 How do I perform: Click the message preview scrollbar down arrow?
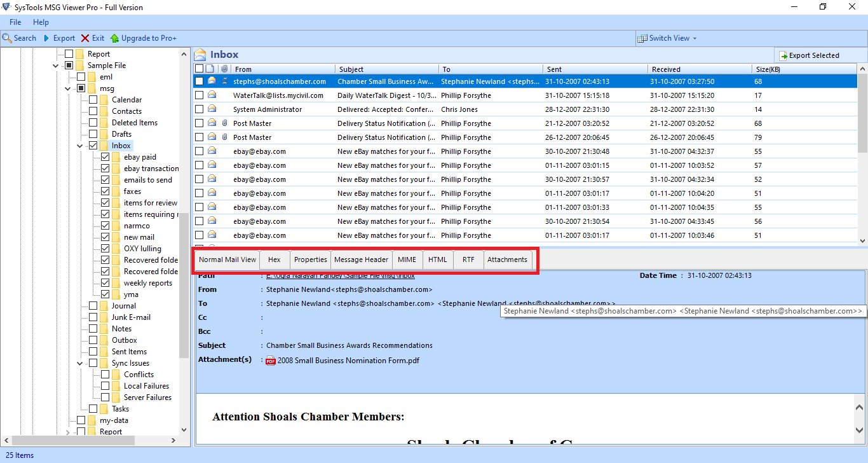click(859, 430)
